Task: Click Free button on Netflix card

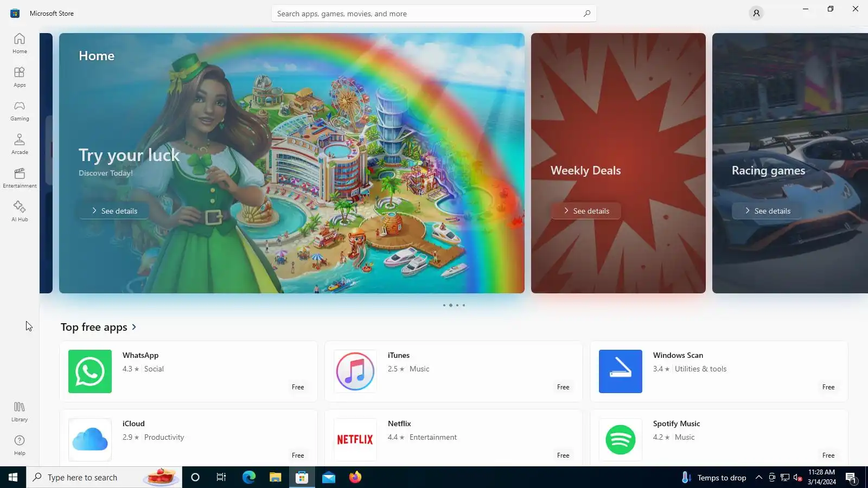Action: tap(563, 455)
